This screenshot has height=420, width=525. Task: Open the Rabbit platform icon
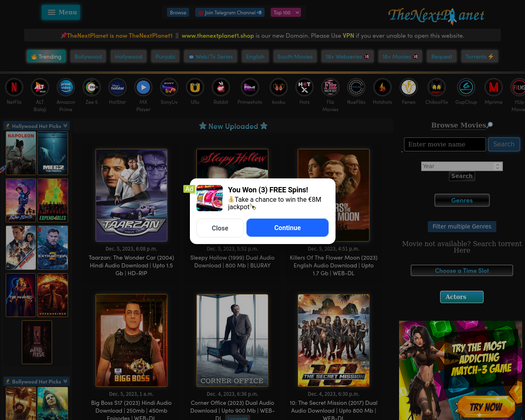coord(221,87)
